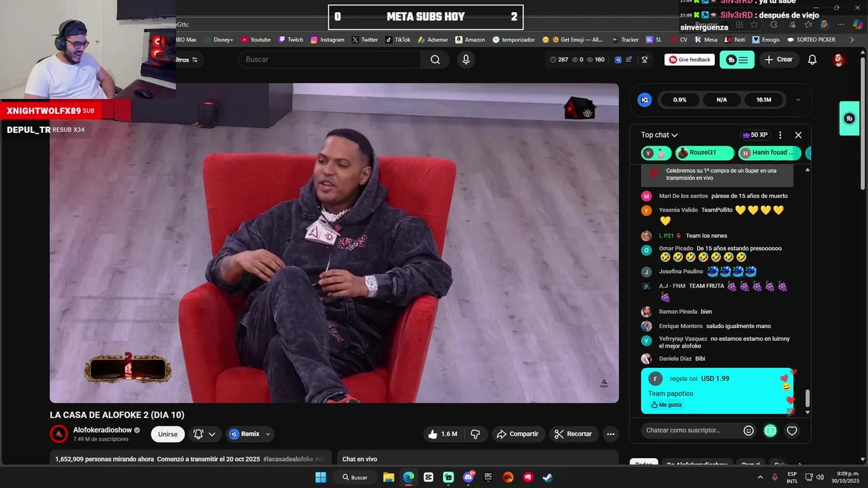
Task: Show more bookmarks with the overflow arrow
Action: click(852, 40)
